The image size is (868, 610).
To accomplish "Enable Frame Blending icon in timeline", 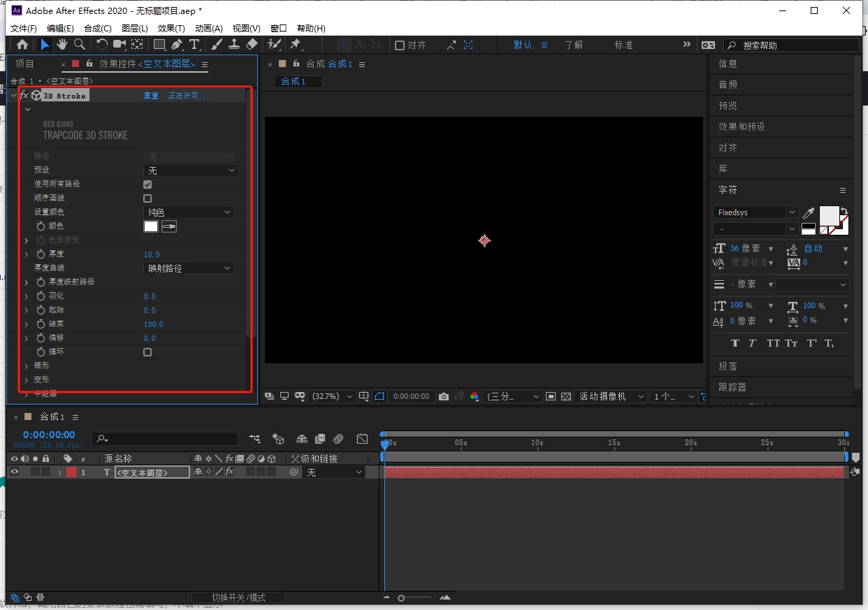I will pos(320,439).
